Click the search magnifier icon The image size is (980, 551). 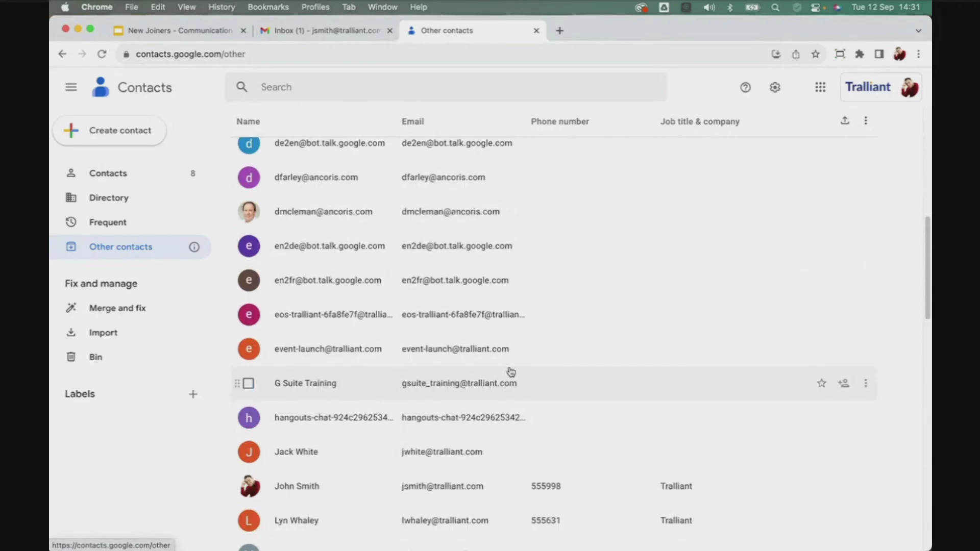click(x=242, y=87)
